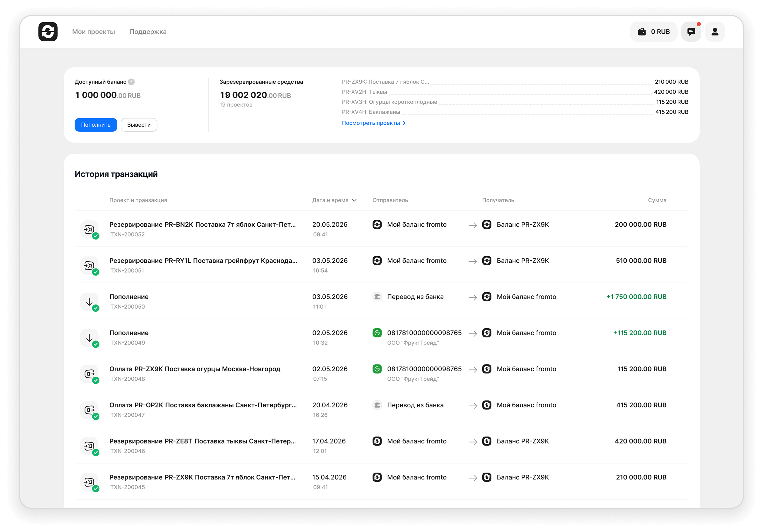Select the PR-ZX9K: Поставка 7т яблок project row
763x532 pixels.
515,82
